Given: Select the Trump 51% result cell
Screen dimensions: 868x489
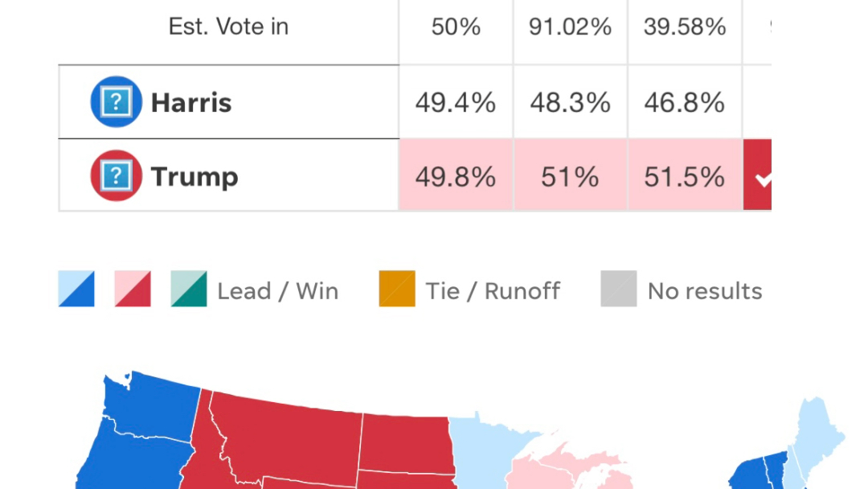Looking at the screenshot, I should pos(570,175).
